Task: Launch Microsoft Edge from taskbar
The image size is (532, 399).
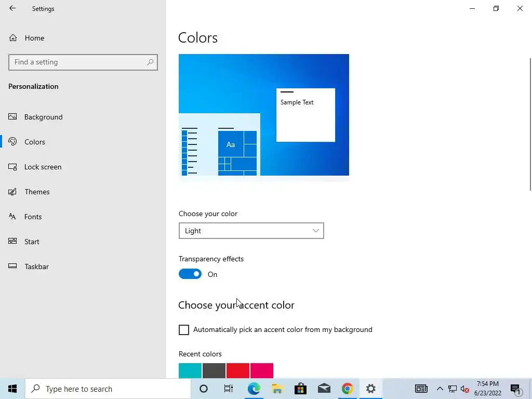Action: point(254,389)
